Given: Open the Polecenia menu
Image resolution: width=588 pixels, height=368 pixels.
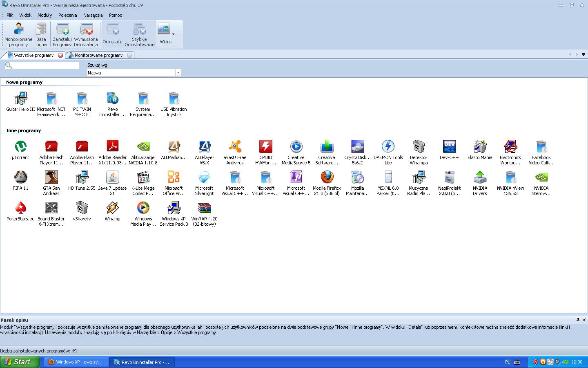Looking at the screenshot, I should 68,15.
